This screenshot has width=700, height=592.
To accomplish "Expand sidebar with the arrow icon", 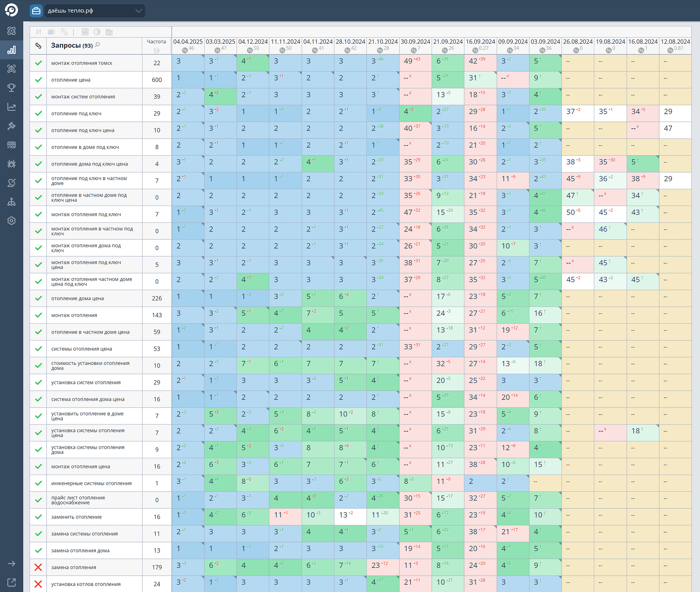I will (11, 564).
